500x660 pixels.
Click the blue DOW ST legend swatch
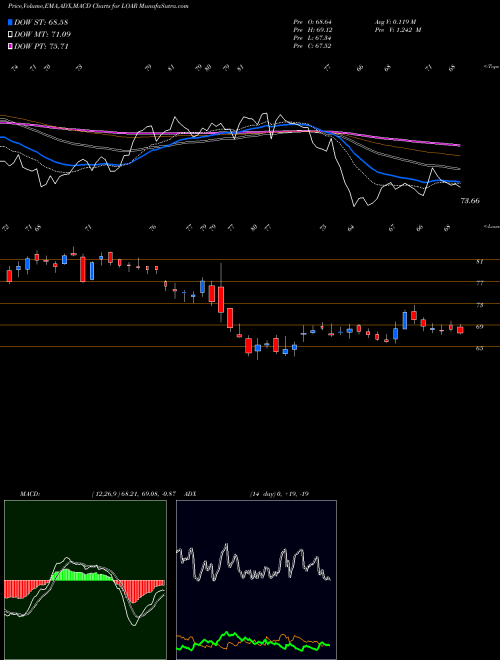coord(10,22)
